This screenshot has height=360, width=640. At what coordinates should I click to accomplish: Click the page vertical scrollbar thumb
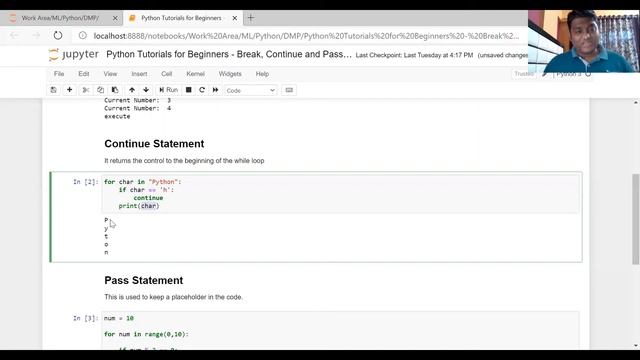636,219
